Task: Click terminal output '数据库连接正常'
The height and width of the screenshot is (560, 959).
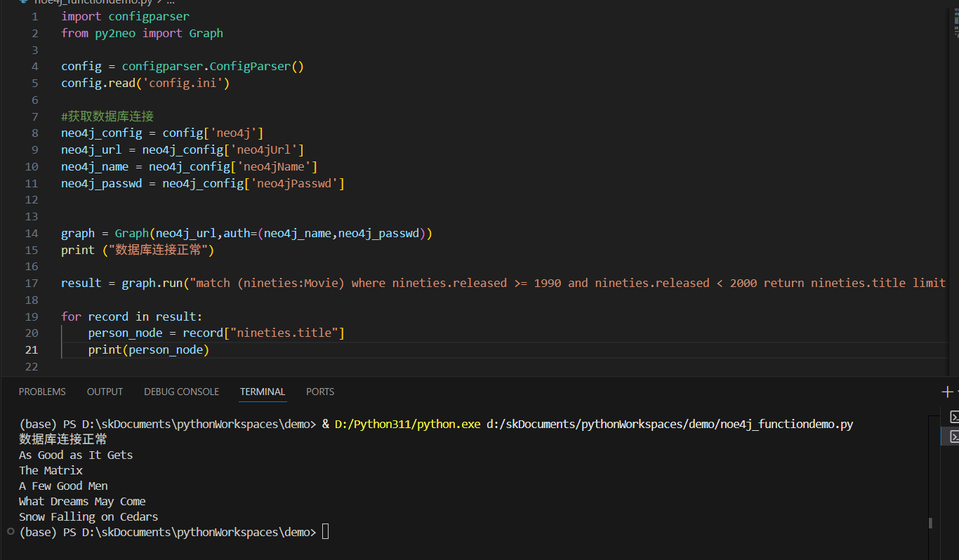Action: click(x=63, y=439)
